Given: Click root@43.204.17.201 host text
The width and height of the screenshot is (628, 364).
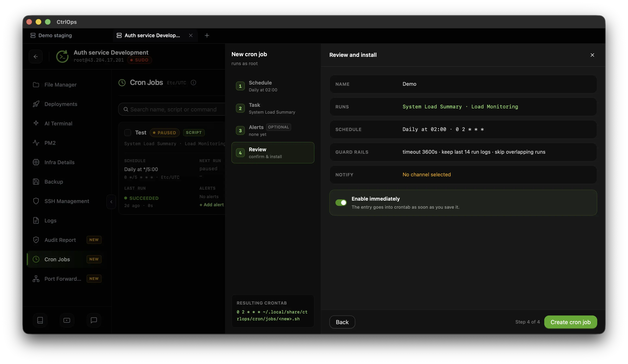Looking at the screenshot, I should 99,60.
